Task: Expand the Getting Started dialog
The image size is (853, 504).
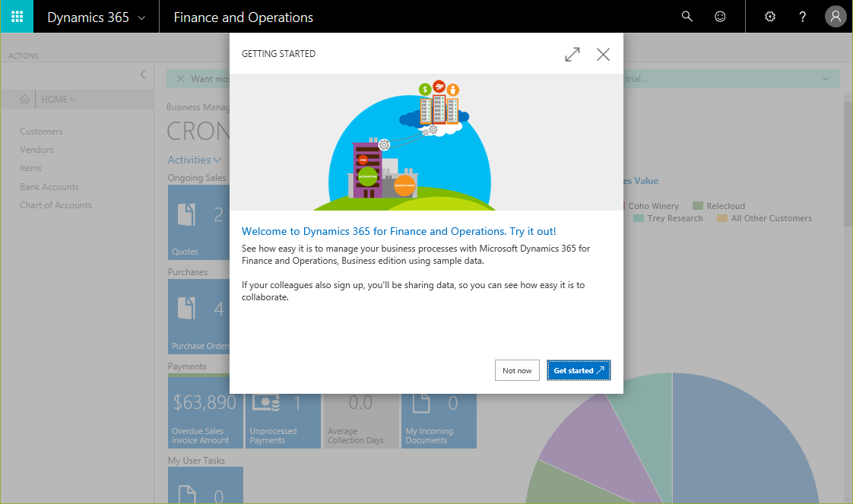Action: point(572,55)
